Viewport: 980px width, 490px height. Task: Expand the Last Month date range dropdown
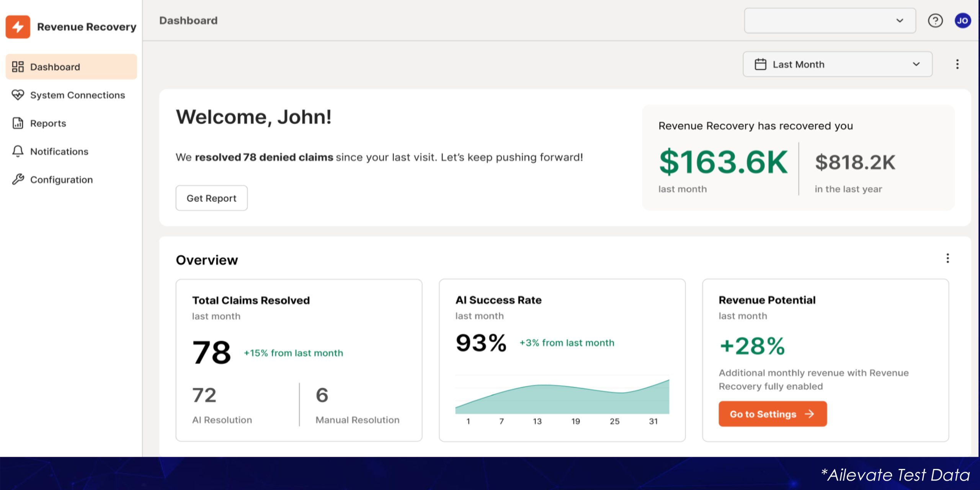837,64
